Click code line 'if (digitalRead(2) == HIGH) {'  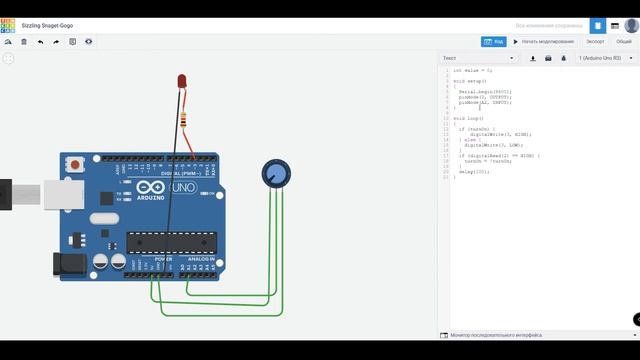coord(499,156)
